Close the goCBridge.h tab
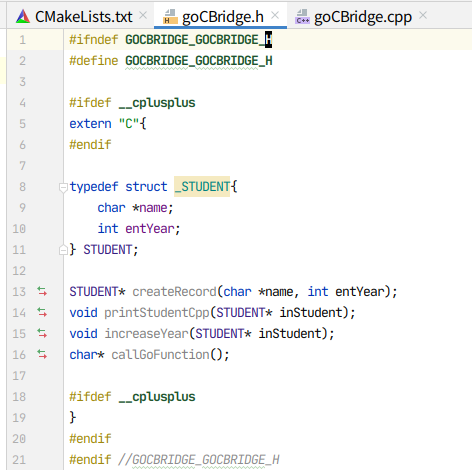This screenshot has width=472, height=470. tap(275, 15)
